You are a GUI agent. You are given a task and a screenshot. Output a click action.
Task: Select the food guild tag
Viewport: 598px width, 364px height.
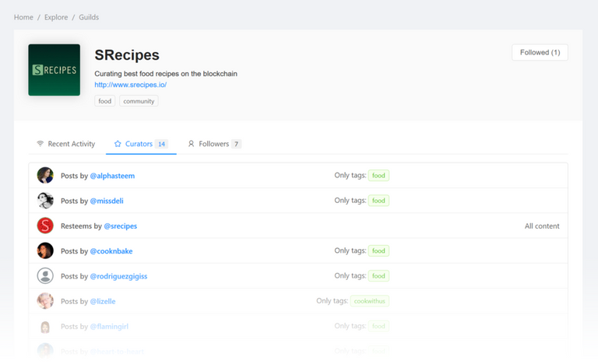(105, 101)
